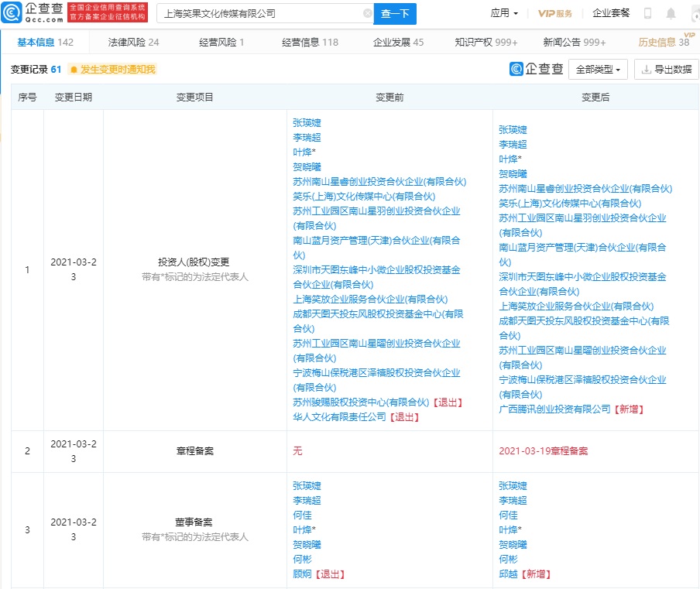The image size is (700, 589).
Task: Open 广西腾讯创业投资有限公司 new investor link
Action: click(554, 409)
